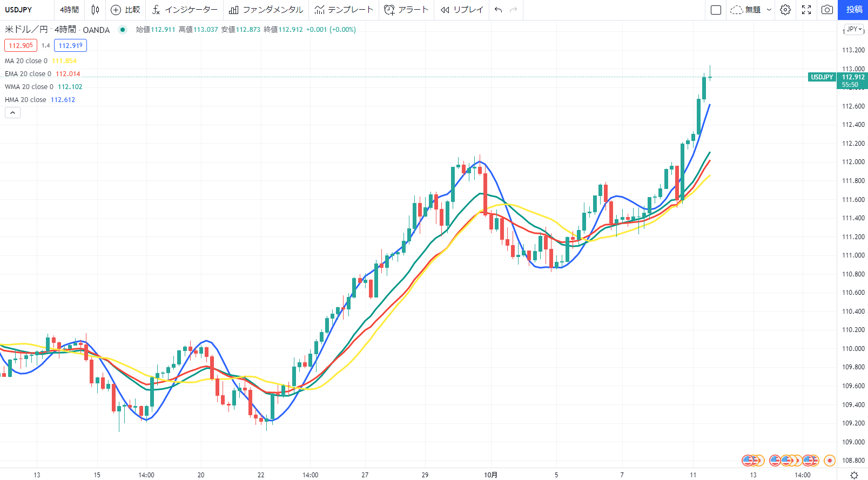Image resolution: width=868 pixels, height=480 pixels.
Task: Create an alert with アラート button
Action: 406,10
